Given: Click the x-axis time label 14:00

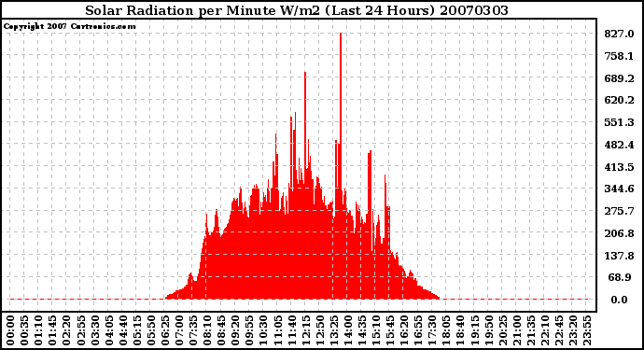Looking at the screenshot, I should click(348, 330).
